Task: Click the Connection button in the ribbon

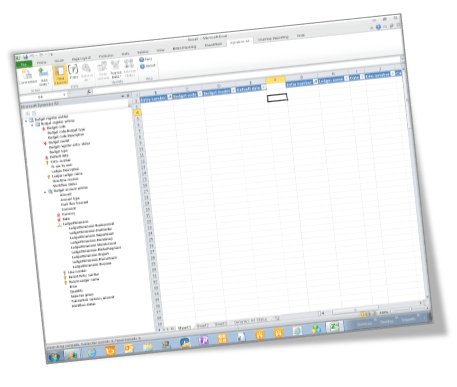Action: click(27, 77)
